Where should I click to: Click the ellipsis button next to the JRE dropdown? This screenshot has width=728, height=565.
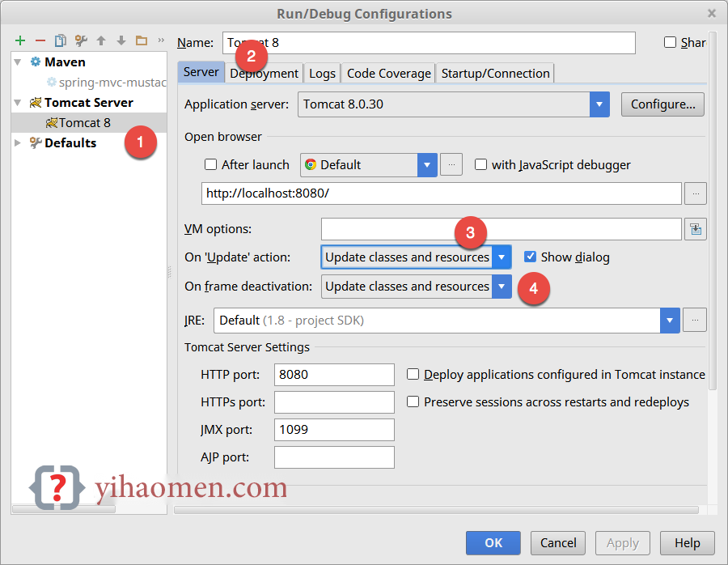pyautogui.click(x=695, y=320)
